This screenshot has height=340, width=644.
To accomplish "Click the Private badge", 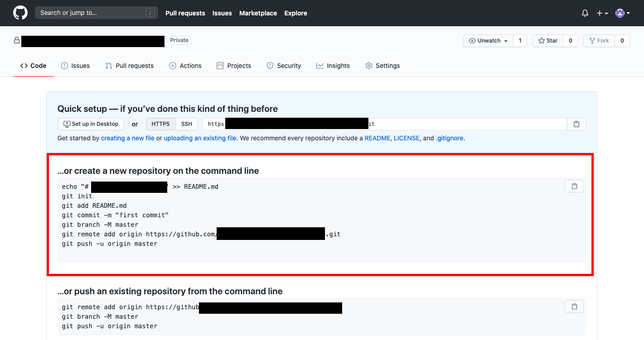I will point(179,40).
